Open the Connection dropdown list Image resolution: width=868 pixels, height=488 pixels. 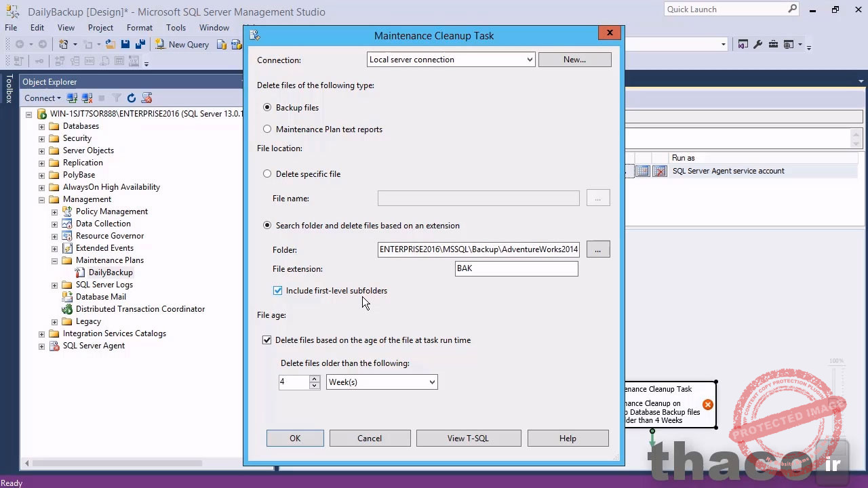coord(529,60)
